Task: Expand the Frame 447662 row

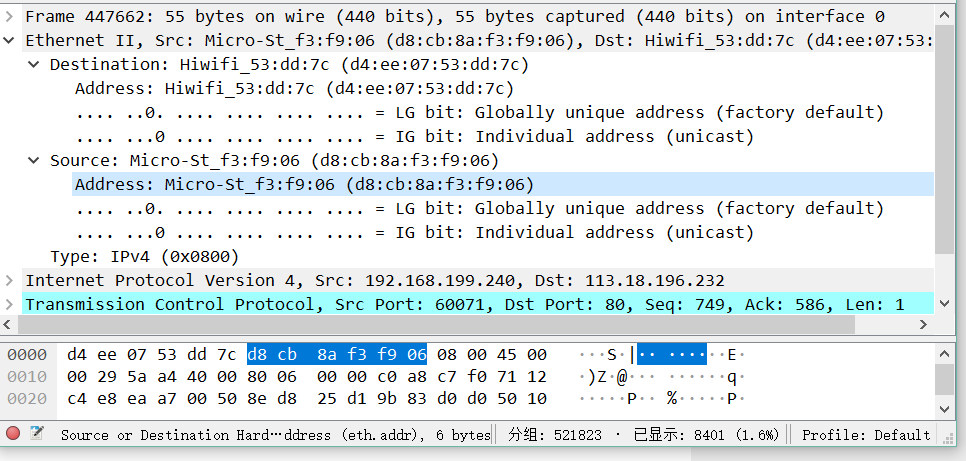Action: click(9, 16)
